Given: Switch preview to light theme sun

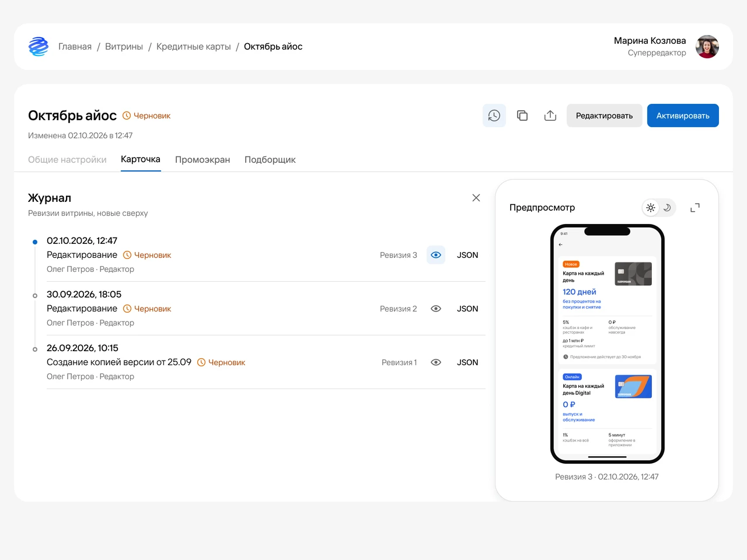Looking at the screenshot, I should click(x=651, y=208).
